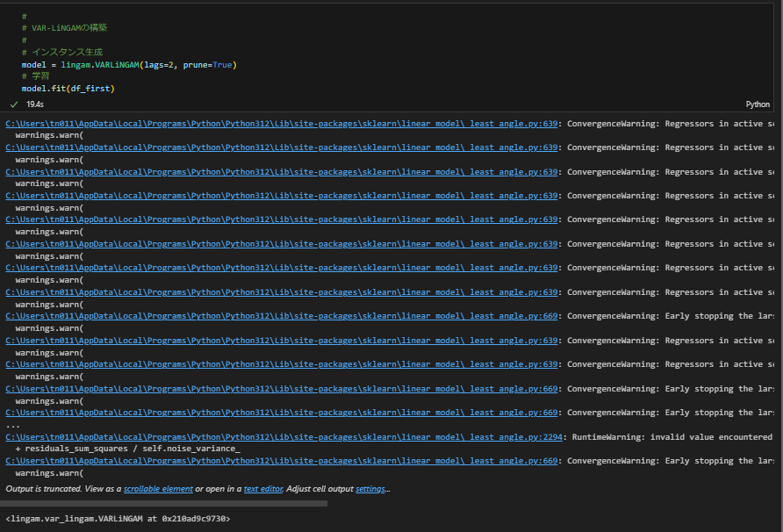Open truncated output in text editor
The height and width of the screenshot is (532, 783).
click(262, 489)
